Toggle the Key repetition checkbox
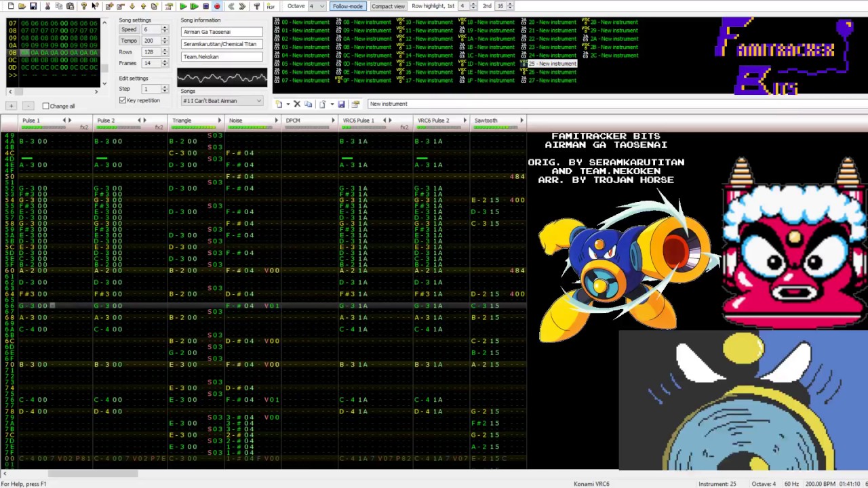The image size is (868, 488). click(x=123, y=100)
